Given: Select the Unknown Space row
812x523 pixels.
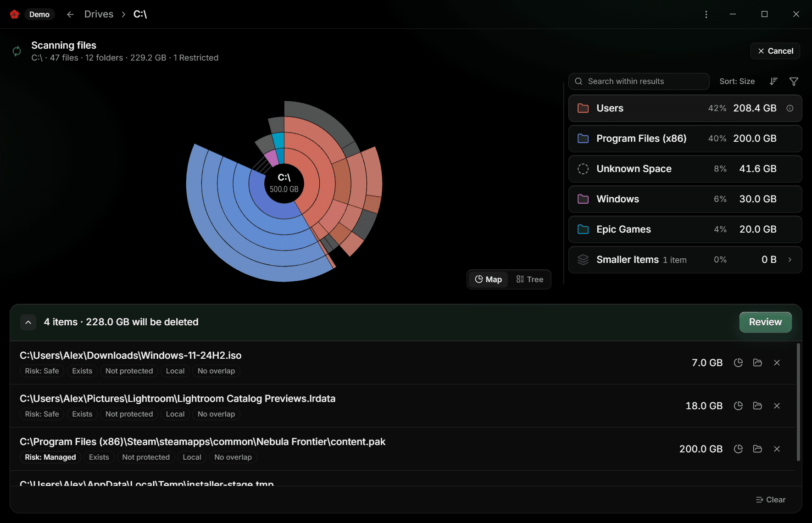Looking at the screenshot, I should click(x=685, y=169).
